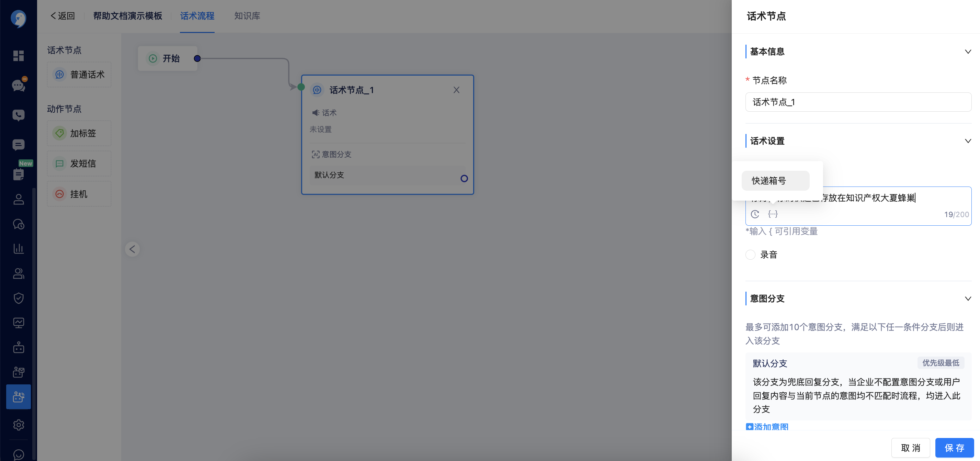Open the robot sidebar icon
This screenshot has height=461, width=980.
point(18,348)
